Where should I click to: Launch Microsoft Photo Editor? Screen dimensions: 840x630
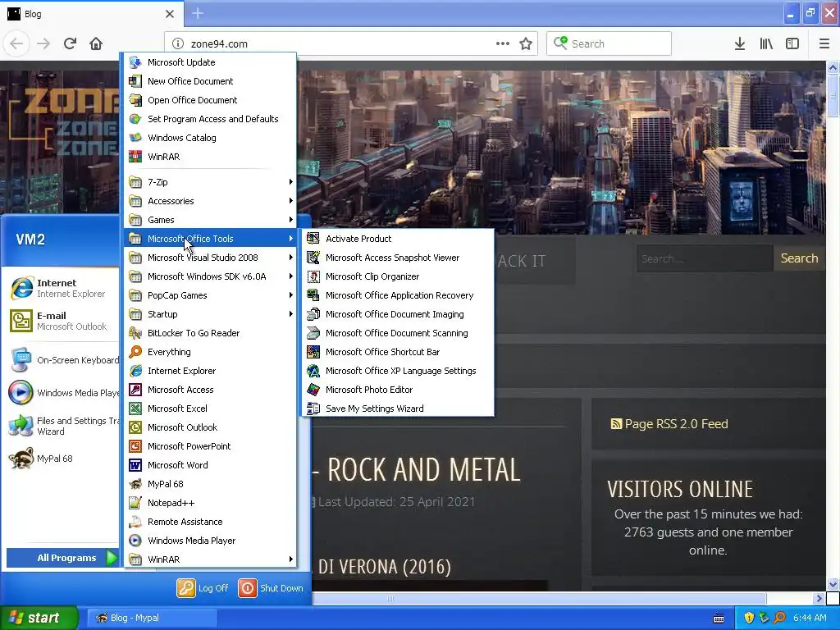[398, 390]
